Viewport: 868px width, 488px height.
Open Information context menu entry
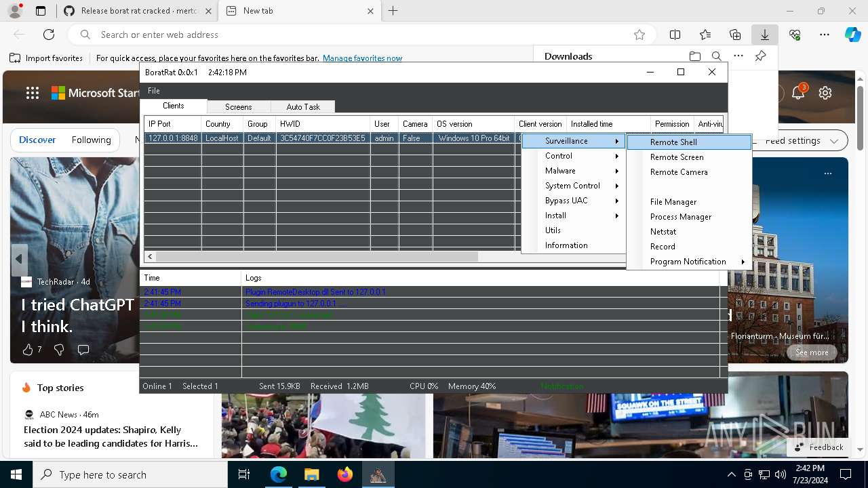point(574,245)
